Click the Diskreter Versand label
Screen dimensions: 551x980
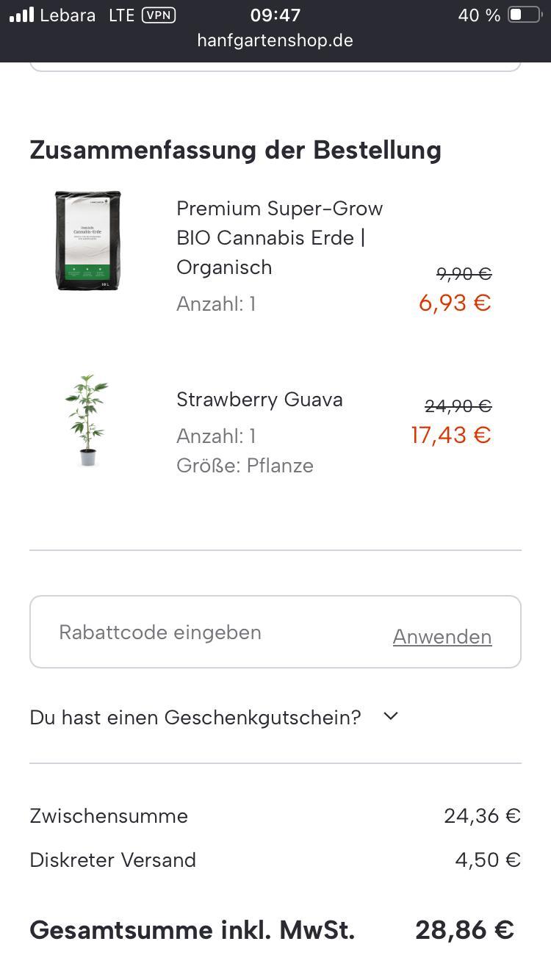point(112,860)
